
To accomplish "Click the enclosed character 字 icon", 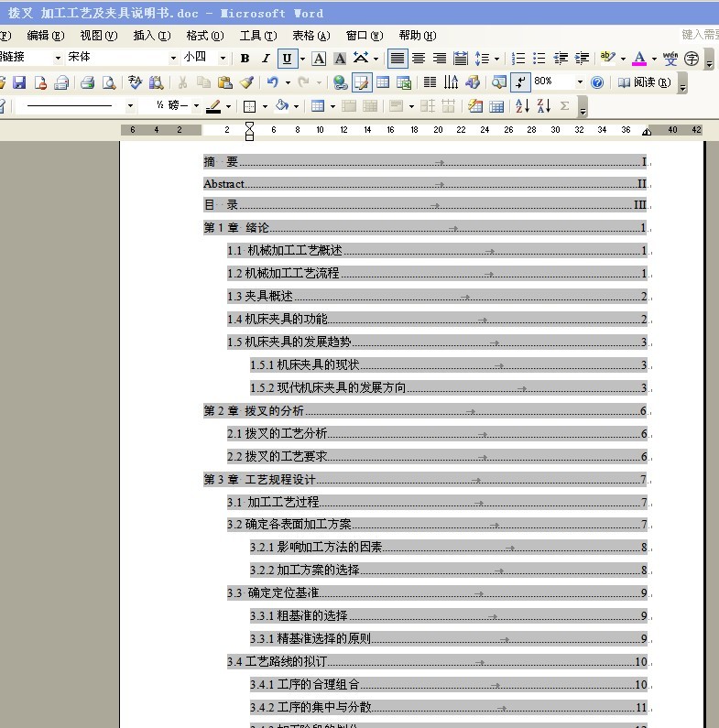I will [692, 59].
